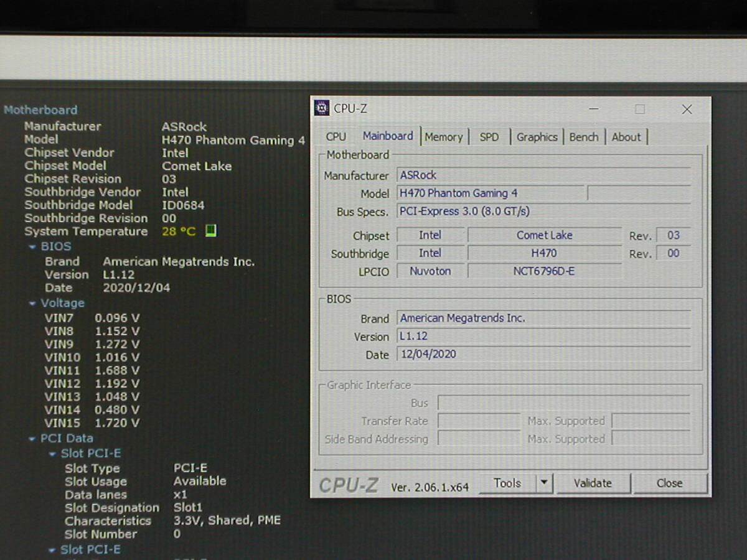Click the VIN9 1.272 V row
This screenshot has width=747, height=560.
click(x=92, y=345)
